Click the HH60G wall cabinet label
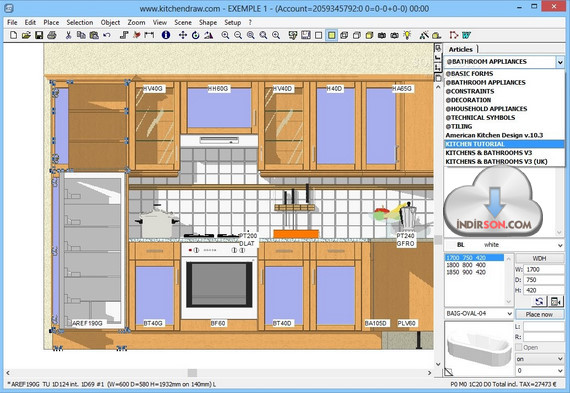The height and width of the screenshot is (393, 570). point(218,88)
